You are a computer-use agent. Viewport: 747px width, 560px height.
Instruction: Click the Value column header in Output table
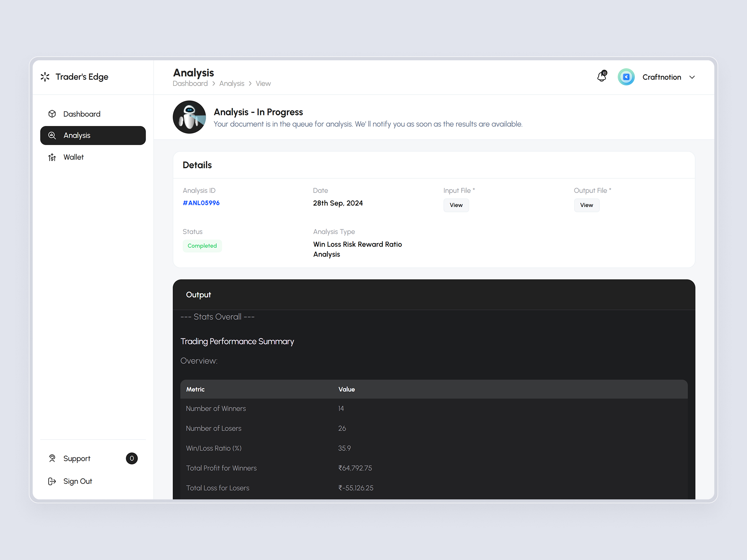pyautogui.click(x=346, y=389)
